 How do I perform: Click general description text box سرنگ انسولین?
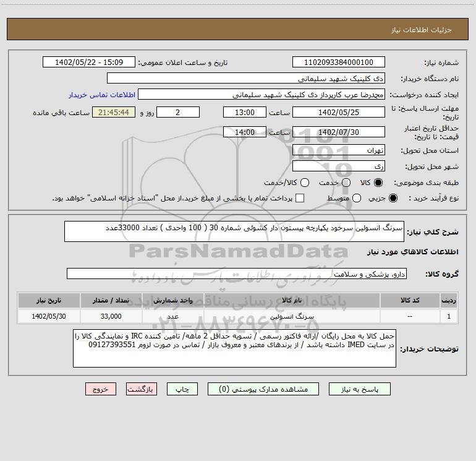click(x=234, y=231)
